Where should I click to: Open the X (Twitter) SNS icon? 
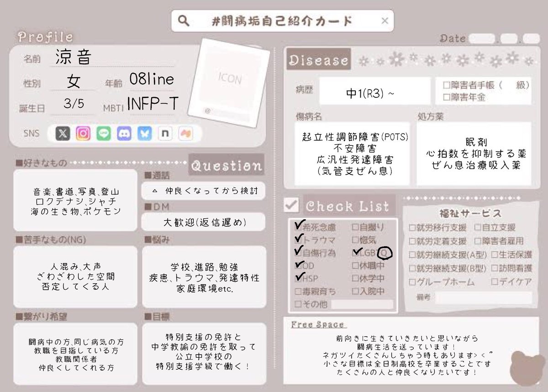click(x=63, y=133)
